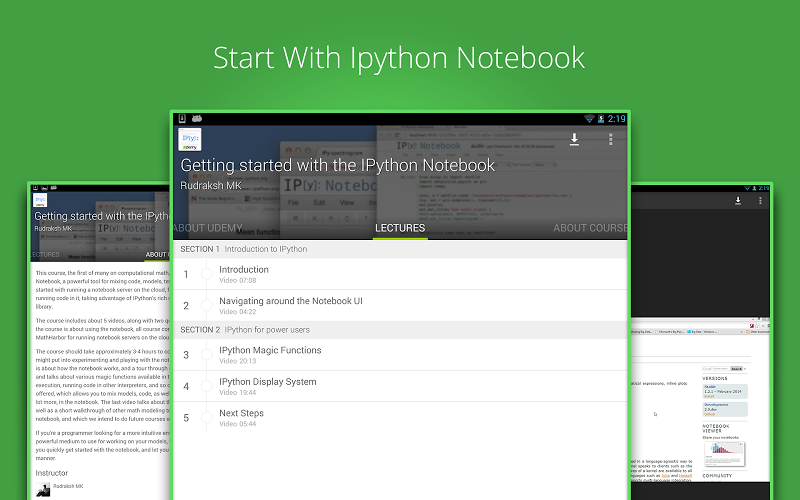
Task: Select progress circle for Magic Functions lecture
Action: point(207,355)
